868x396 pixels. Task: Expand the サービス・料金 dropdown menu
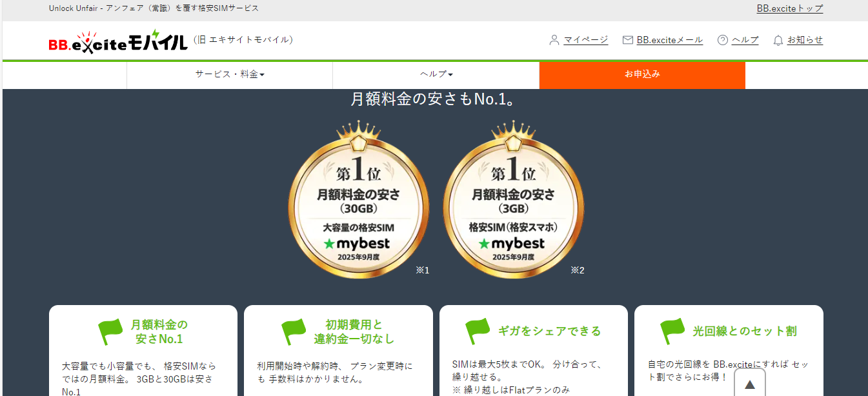coord(230,74)
